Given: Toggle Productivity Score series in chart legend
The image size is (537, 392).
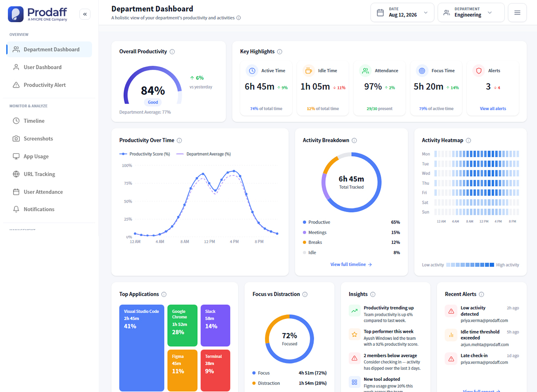Looking at the screenshot, I should (144, 154).
